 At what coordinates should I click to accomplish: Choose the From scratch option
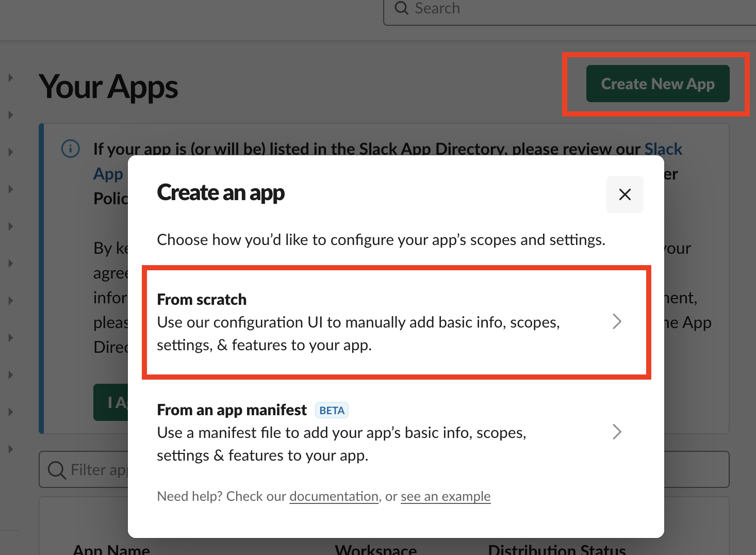(x=396, y=322)
